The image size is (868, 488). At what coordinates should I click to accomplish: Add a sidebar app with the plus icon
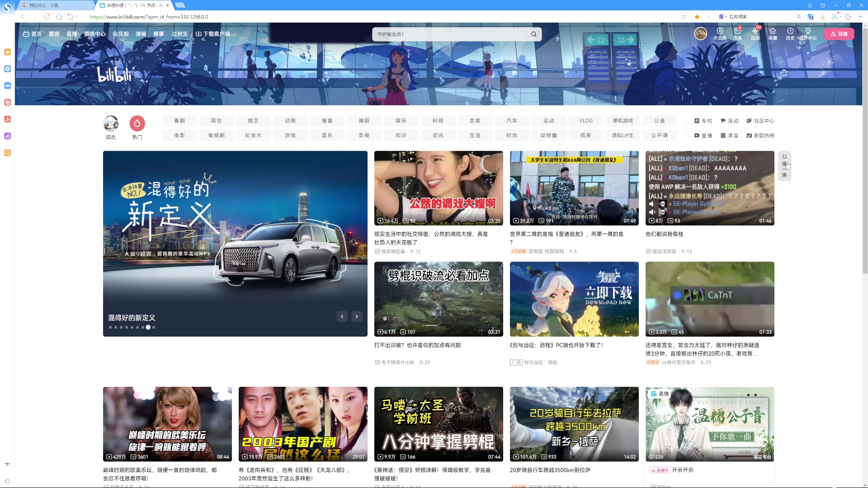pyautogui.click(x=7, y=464)
